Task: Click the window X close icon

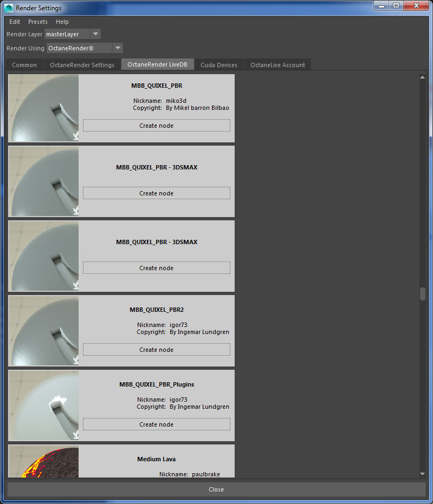Action: tap(416, 6)
